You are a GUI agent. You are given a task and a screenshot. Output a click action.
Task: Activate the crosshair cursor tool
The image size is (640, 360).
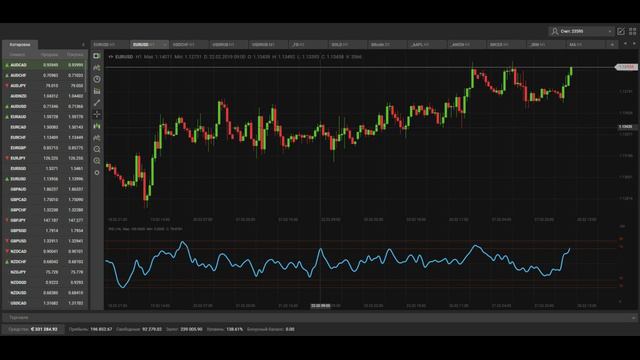click(x=97, y=114)
